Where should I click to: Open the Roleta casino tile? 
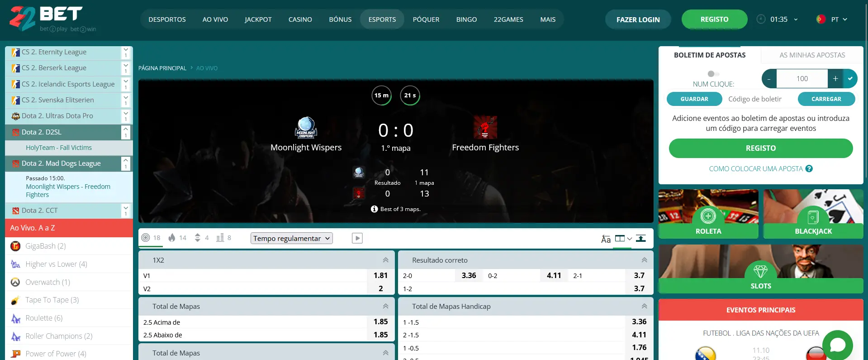coord(708,214)
